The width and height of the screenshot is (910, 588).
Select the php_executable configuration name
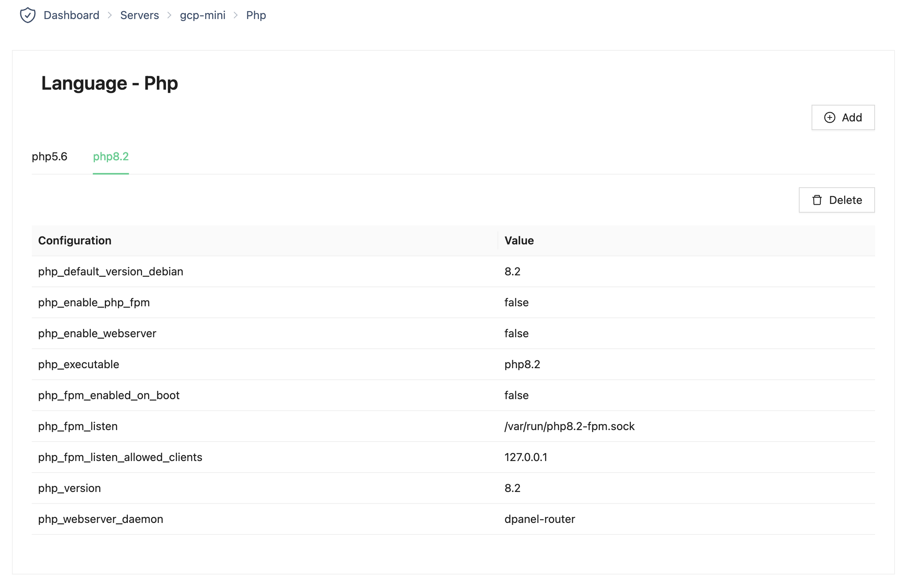pos(79,364)
